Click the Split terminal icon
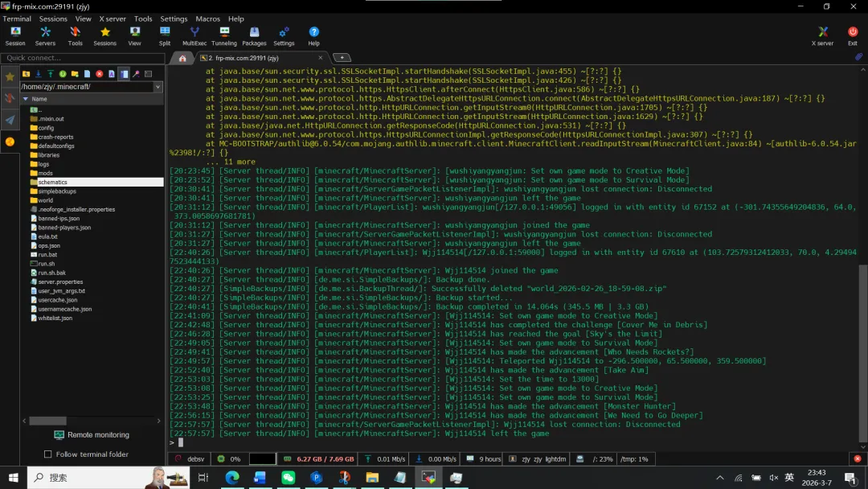 tap(165, 35)
